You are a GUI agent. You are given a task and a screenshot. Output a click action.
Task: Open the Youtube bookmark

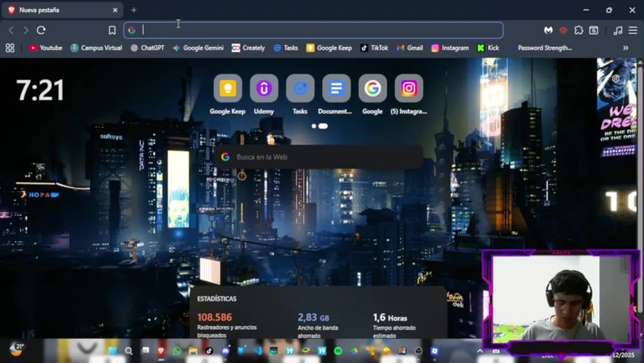click(x=45, y=48)
